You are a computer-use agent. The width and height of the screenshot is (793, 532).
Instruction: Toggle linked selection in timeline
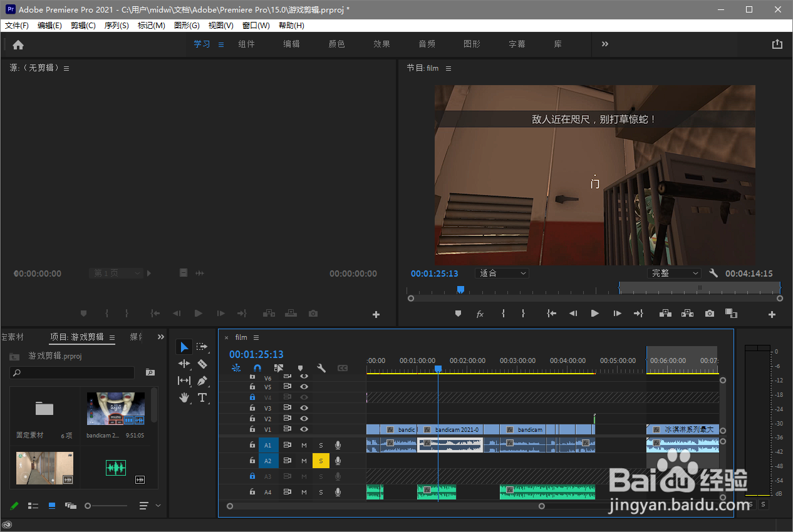pyautogui.click(x=279, y=369)
